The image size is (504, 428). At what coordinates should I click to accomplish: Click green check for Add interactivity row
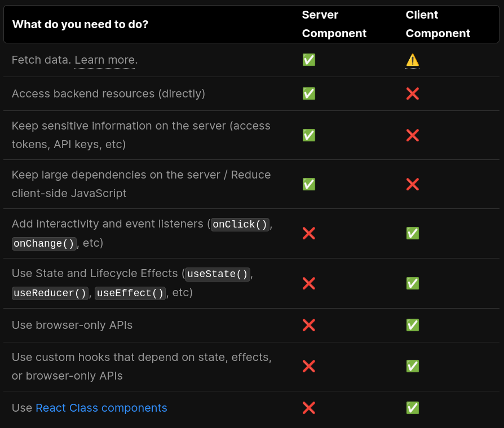pyautogui.click(x=413, y=233)
